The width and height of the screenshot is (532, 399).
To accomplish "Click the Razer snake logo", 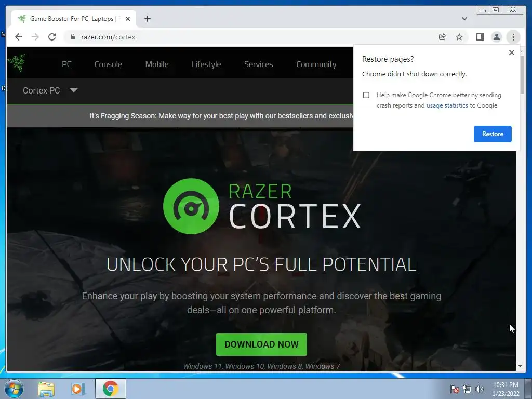I will (x=17, y=63).
